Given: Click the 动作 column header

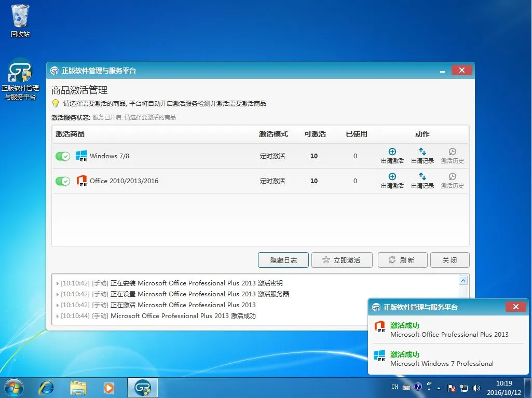Looking at the screenshot, I should pyautogui.click(x=422, y=134).
